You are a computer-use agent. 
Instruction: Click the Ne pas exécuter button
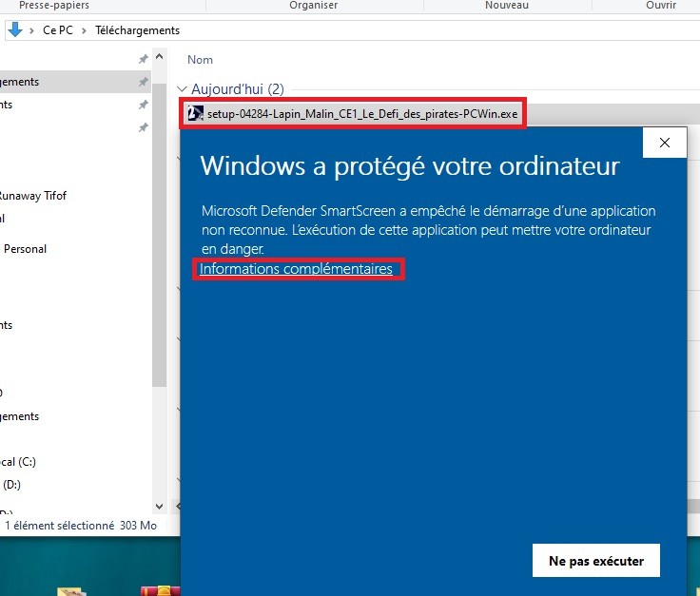(596, 560)
